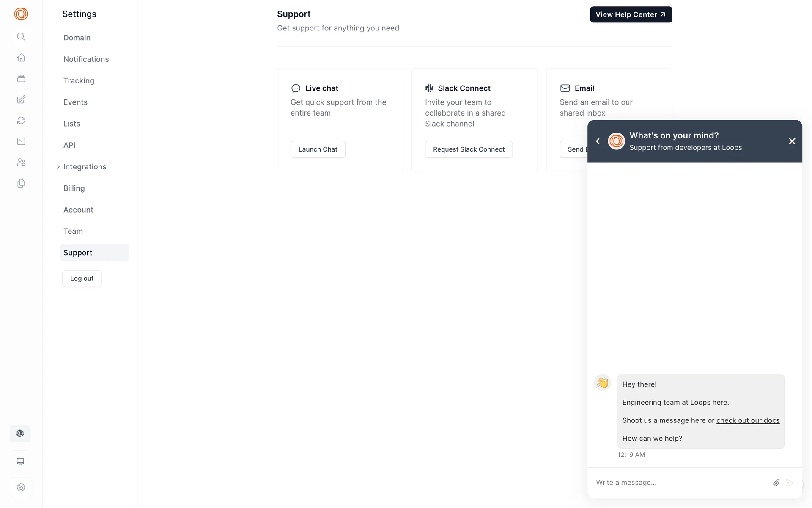Open View Help Center link
The width and height of the screenshot is (812, 508).
click(631, 14)
